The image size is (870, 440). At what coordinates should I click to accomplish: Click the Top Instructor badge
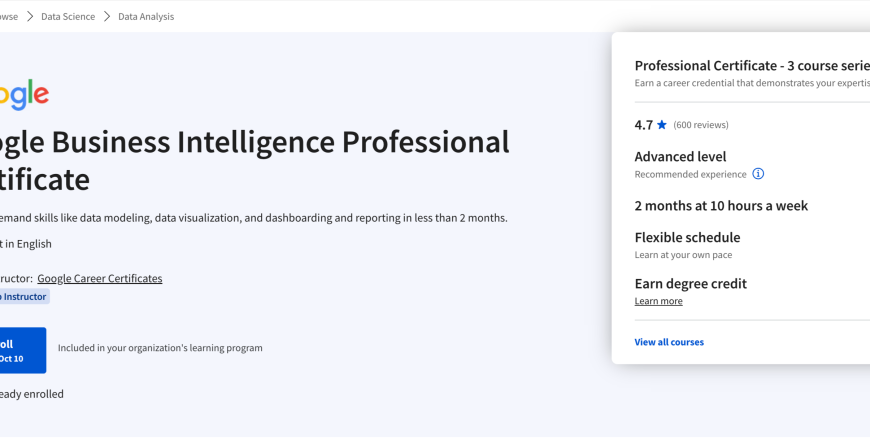24,296
